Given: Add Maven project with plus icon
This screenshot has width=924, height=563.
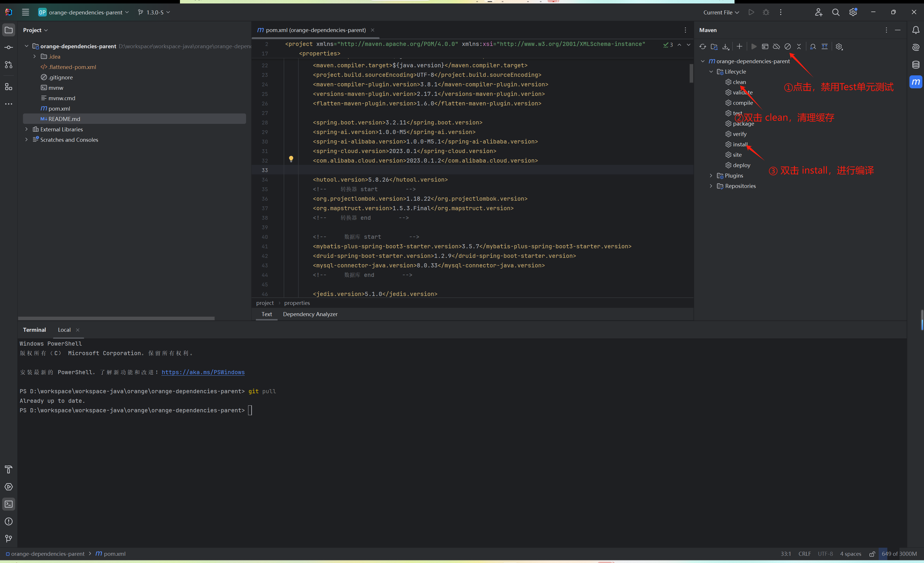Looking at the screenshot, I should tap(739, 46).
